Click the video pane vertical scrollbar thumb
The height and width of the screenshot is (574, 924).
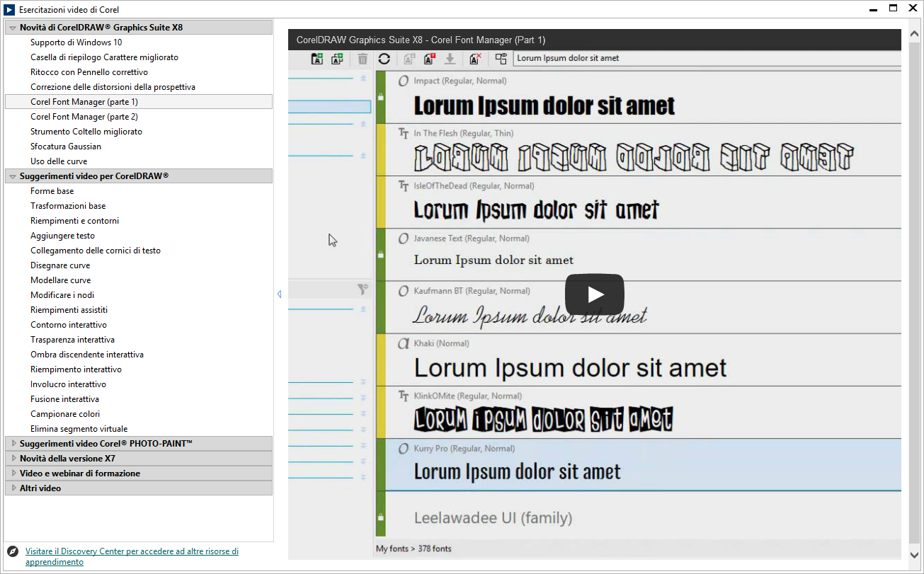pos(915,292)
